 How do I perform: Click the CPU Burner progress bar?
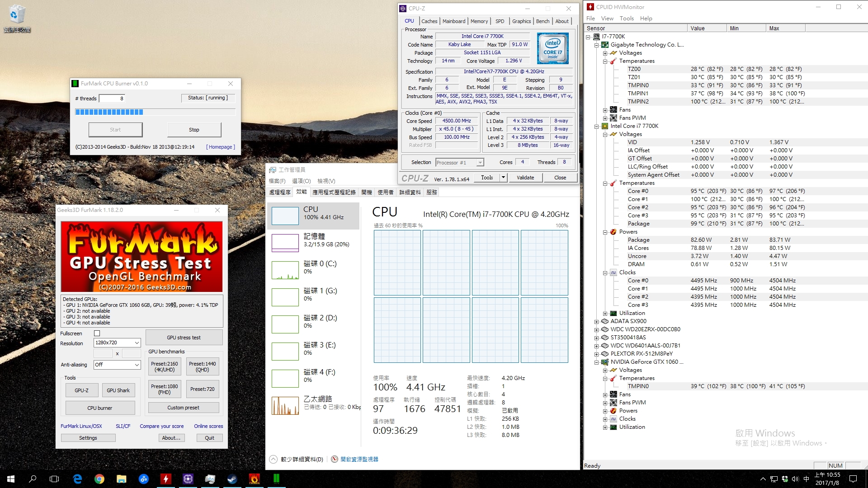point(155,112)
